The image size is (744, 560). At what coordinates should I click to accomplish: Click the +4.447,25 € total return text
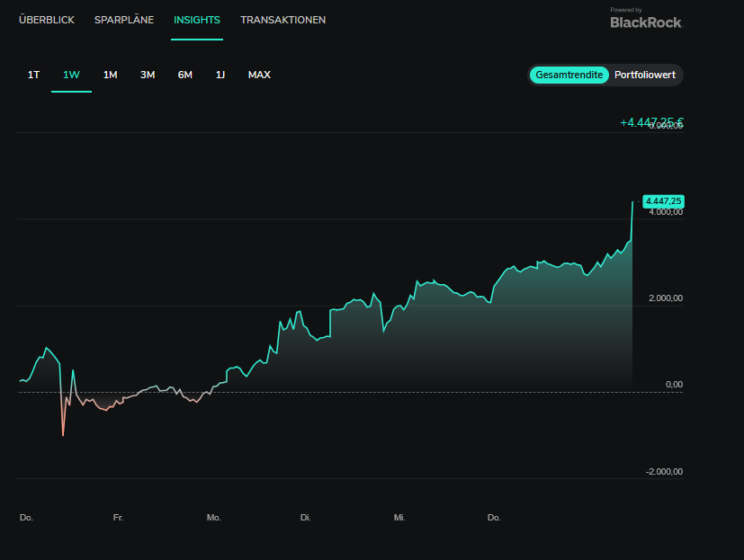coord(651,122)
